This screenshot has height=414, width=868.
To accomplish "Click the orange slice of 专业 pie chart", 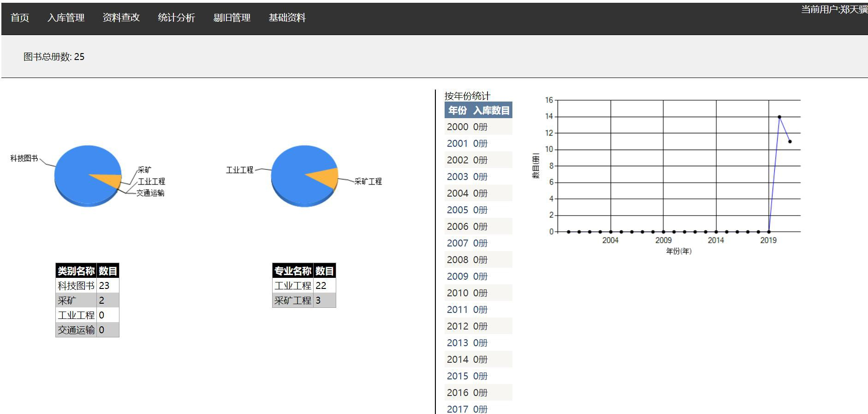I will click(x=327, y=178).
